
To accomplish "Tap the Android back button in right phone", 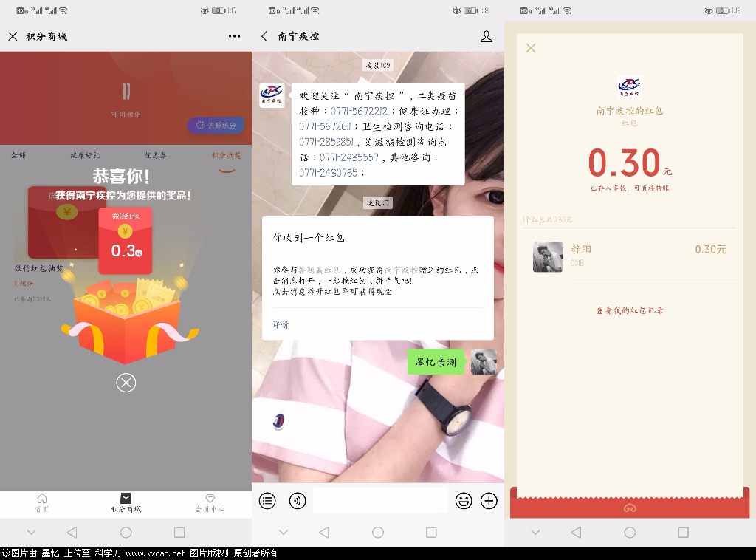I will tap(576, 532).
